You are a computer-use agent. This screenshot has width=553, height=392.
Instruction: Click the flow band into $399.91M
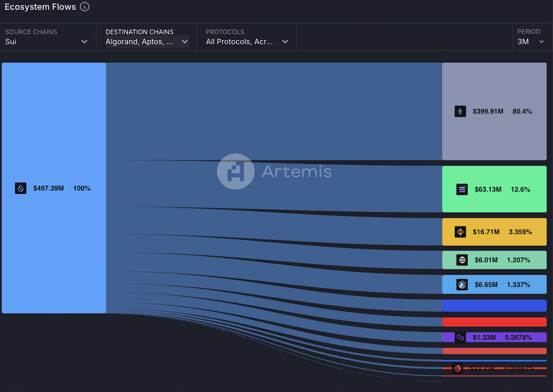[274, 111]
